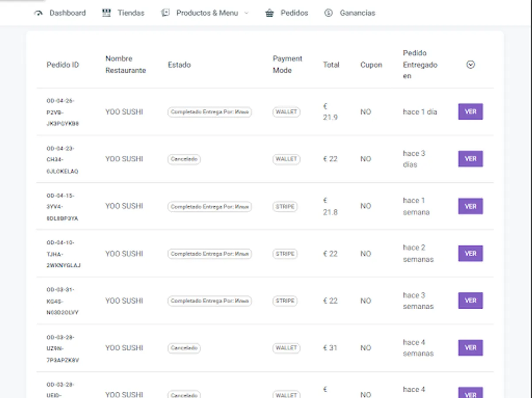
Task: Click the Tiendas storefront icon
Action: pos(106,13)
